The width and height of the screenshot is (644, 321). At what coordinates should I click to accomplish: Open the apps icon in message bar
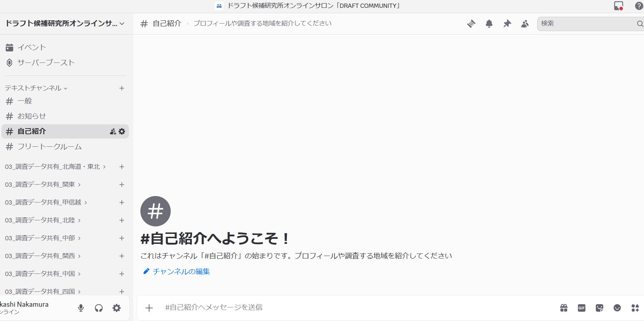point(635,308)
